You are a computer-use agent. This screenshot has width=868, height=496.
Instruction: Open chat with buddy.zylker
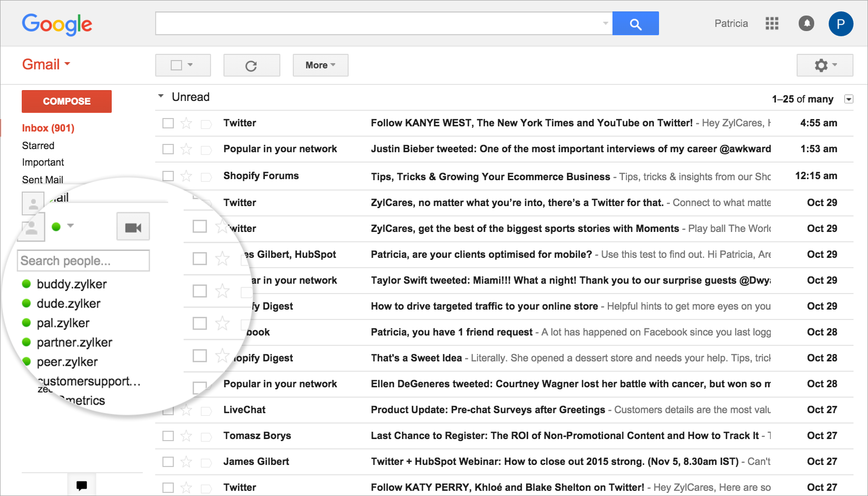(x=71, y=284)
